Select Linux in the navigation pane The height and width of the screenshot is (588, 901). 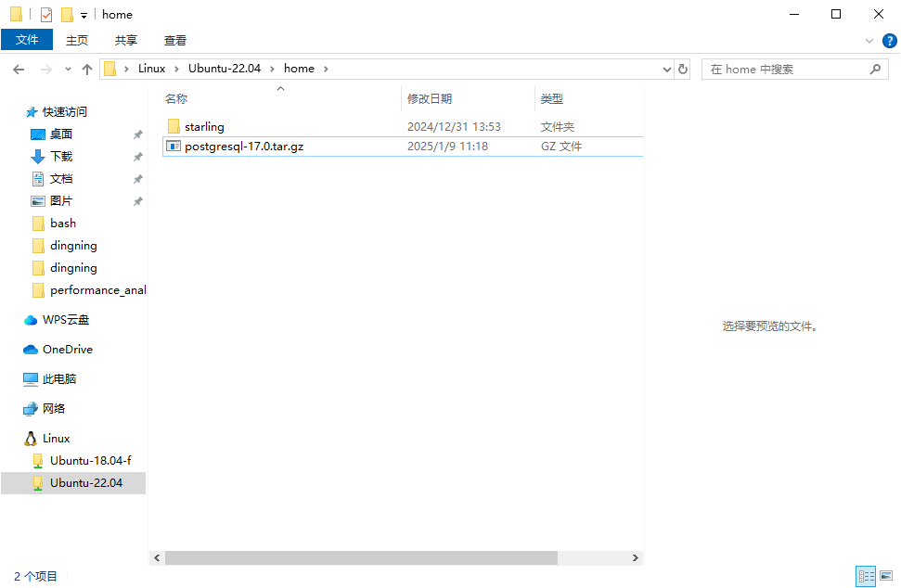click(56, 439)
